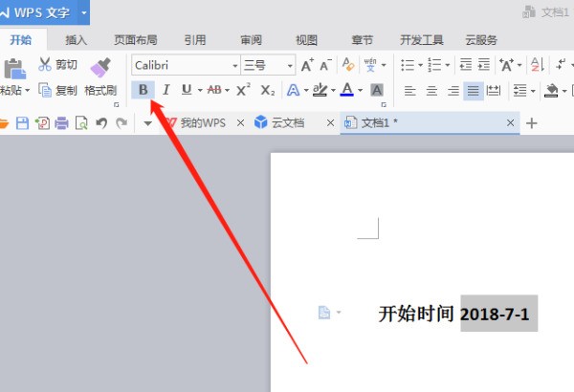Close the 文档1 document tab
574x392 pixels.
click(x=510, y=123)
